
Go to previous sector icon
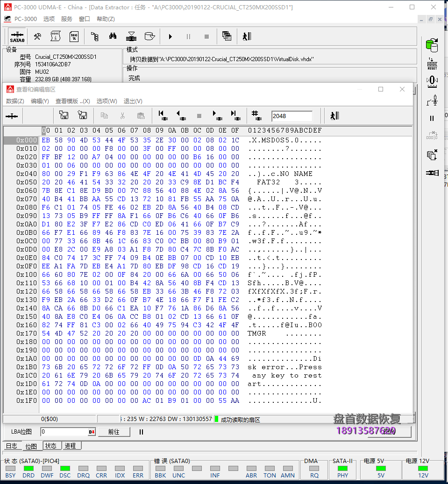coord(181,115)
